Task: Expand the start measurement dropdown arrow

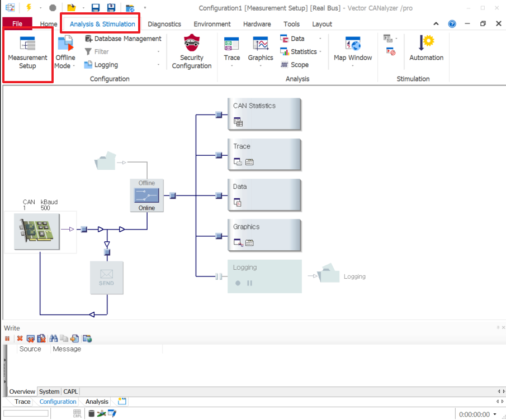Action: [x=40, y=8]
